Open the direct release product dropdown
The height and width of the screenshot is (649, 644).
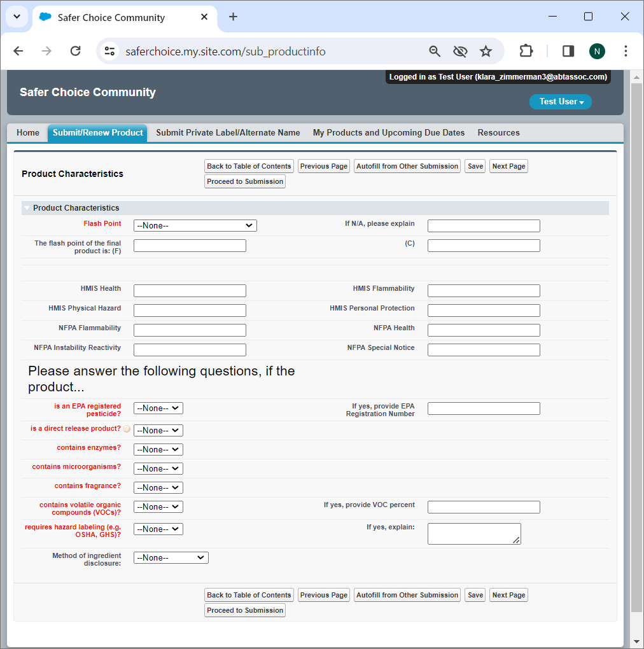[158, 431]
